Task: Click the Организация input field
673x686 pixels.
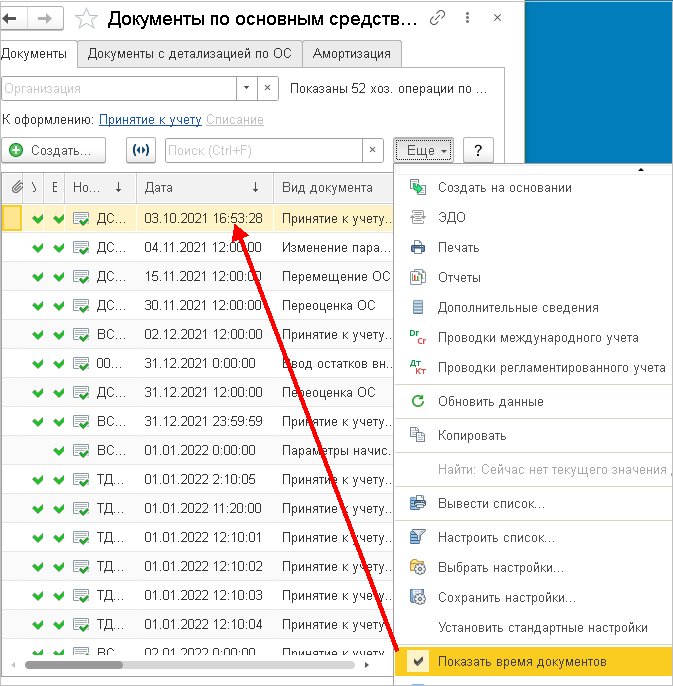Action: pyautogui.click(x=119, y=88)
